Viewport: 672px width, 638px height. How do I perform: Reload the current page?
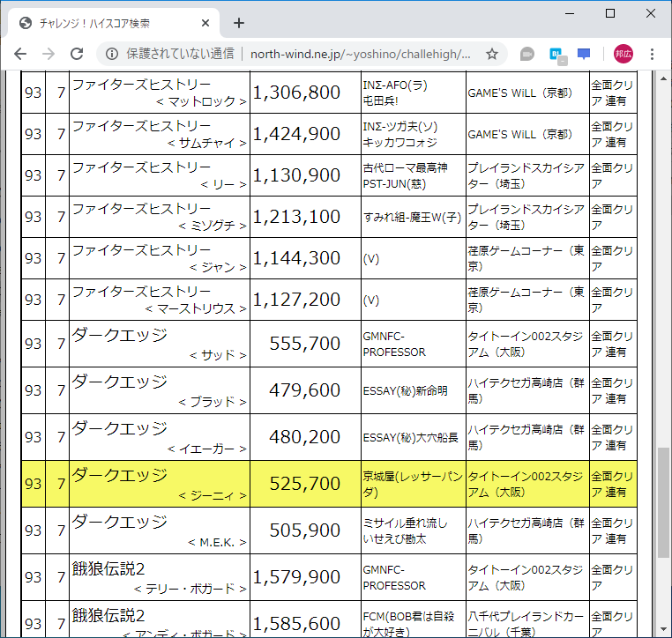pos(77,54)
